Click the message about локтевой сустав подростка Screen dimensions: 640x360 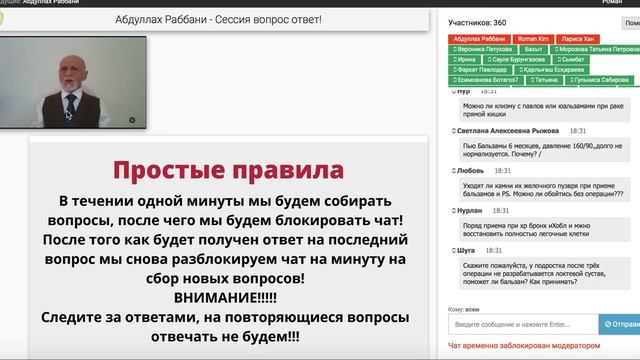(544, 273)
